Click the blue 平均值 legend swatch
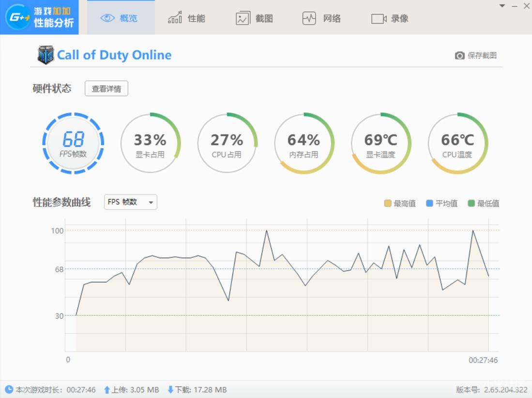532x398 pixels. (429, 203)
